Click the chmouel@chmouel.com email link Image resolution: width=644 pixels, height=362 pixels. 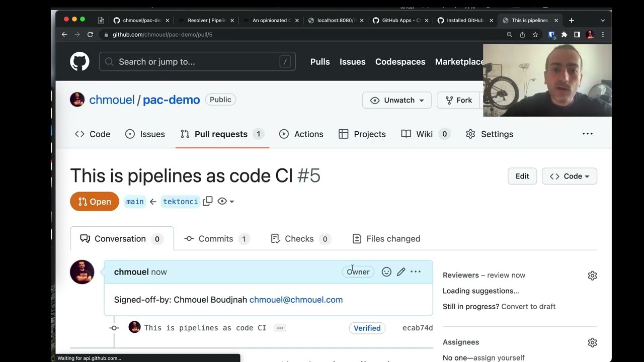296,300
